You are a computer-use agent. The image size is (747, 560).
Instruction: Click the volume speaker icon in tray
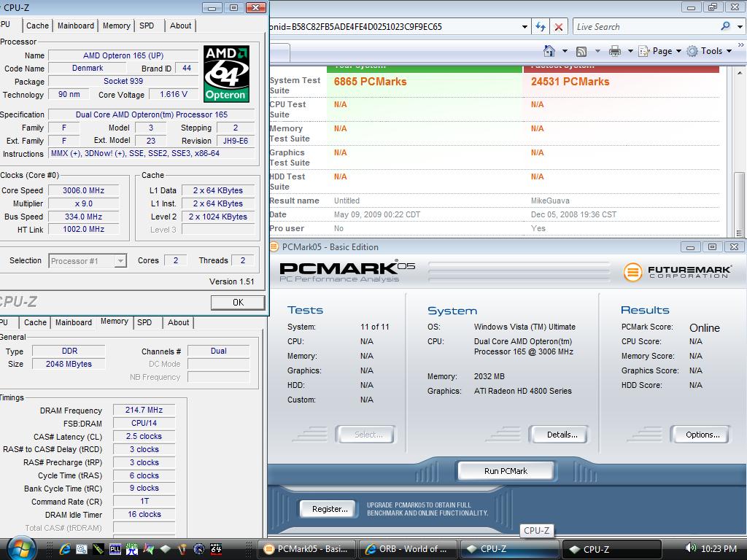coord(690,548)
